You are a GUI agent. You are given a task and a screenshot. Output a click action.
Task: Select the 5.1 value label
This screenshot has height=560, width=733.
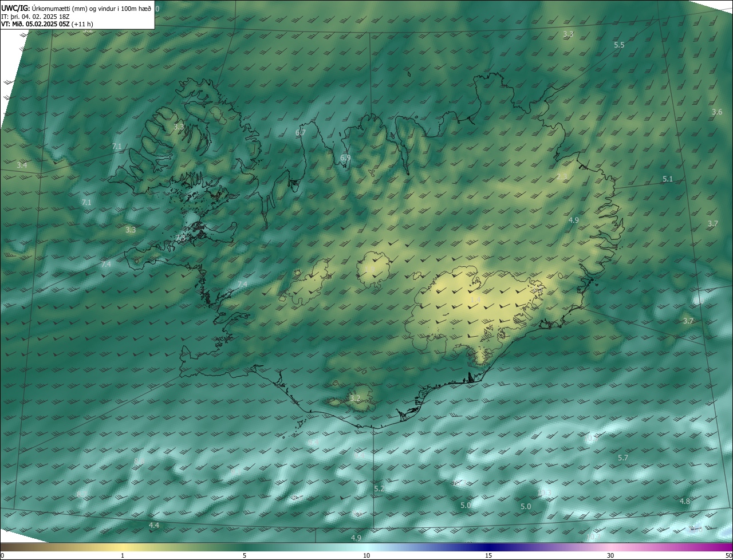point(668,179)
